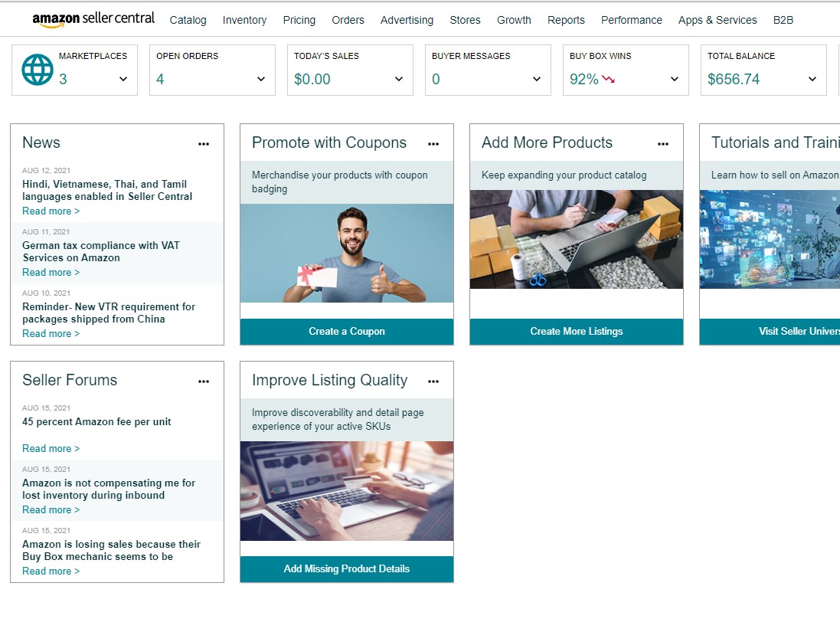840x619 pixels.
Task: Open the Promote with Coupons three-dot menu
Action: click(x=433, y=143)
